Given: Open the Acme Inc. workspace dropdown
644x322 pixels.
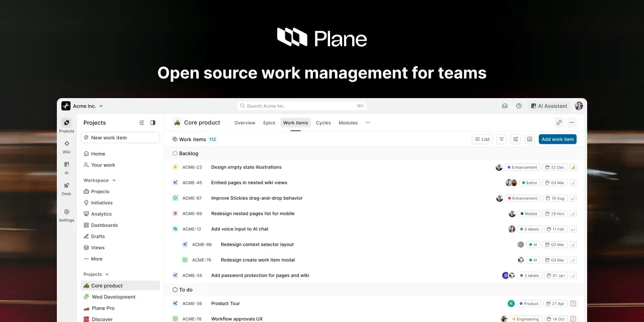Looking at the screenshot, I should (x=83, y=106).
